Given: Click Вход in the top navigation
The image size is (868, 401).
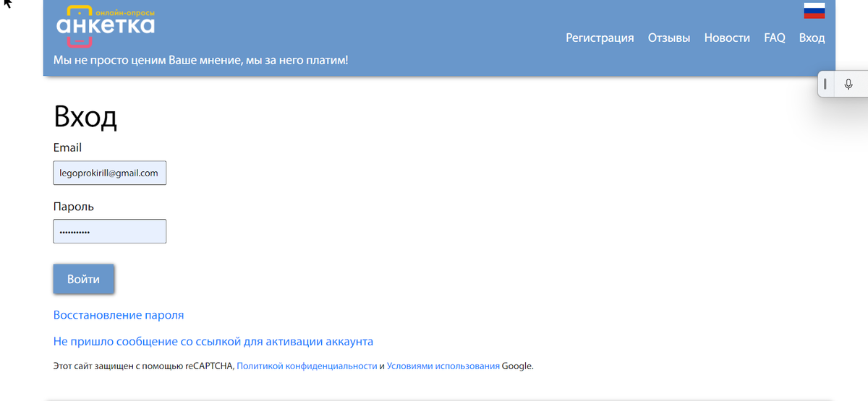Looking at the screenshot, I should click(812, 38).
